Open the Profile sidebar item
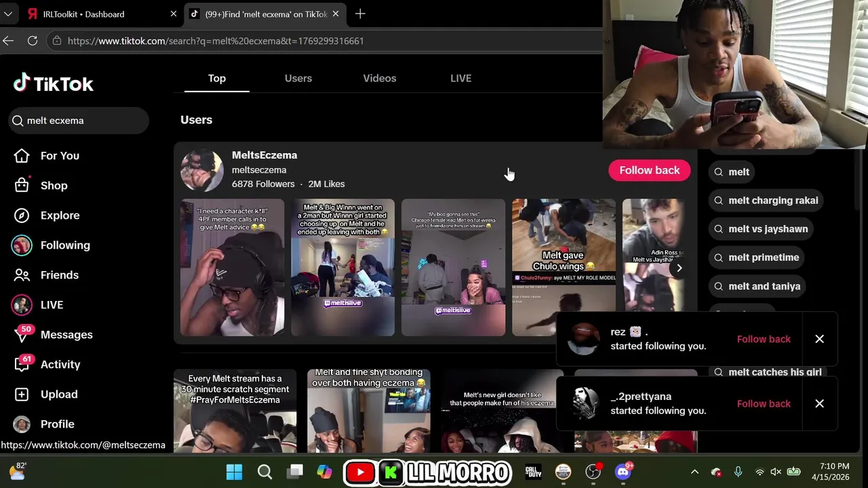The height and width of the screenshot is (488, 868). 44,424
